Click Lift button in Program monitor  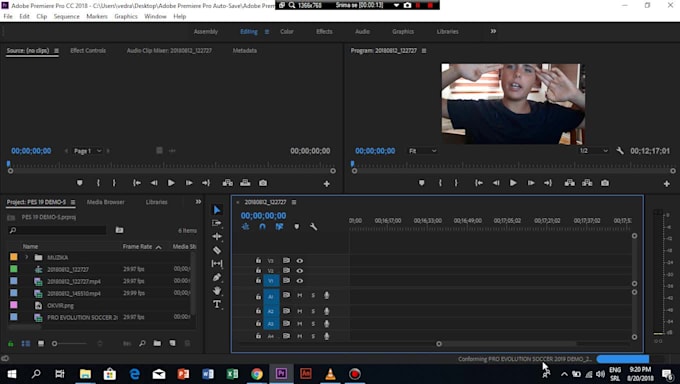click(x=569, y=183)
